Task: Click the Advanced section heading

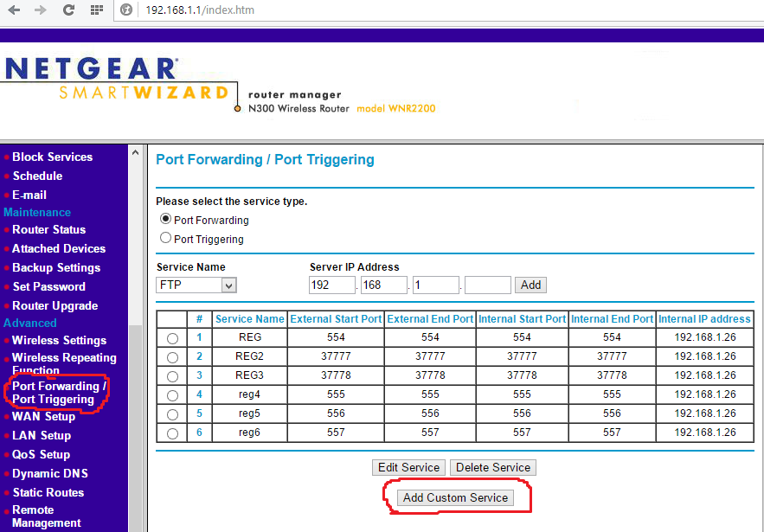Action: click(30, 323)
